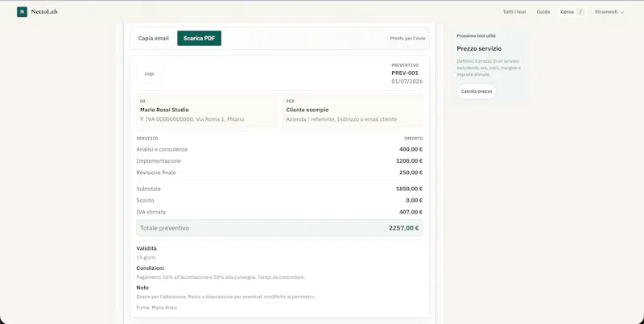Click the Revisione finale service row
This screenshot has width=644, height=324.
279,172
